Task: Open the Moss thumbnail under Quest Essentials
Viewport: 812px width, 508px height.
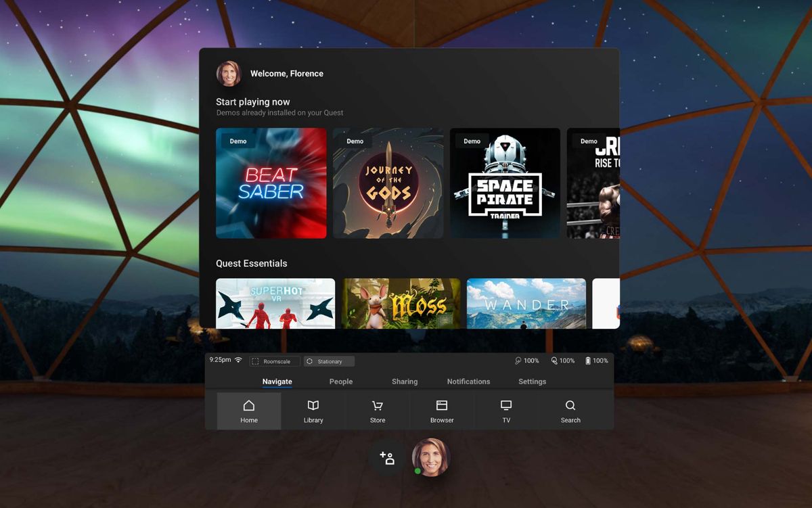Action: [401, 304]
